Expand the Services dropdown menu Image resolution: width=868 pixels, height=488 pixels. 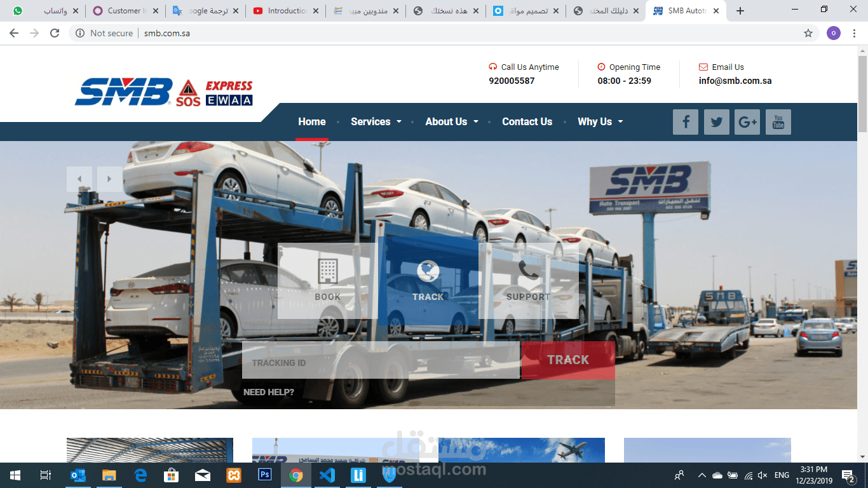click(376, 121)
